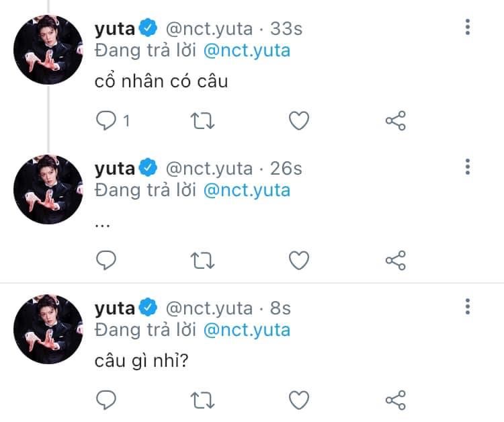Like the "..." tweet
Image resolution: width=504 pixels, height=422 pixels.
(x=298, y=260)
